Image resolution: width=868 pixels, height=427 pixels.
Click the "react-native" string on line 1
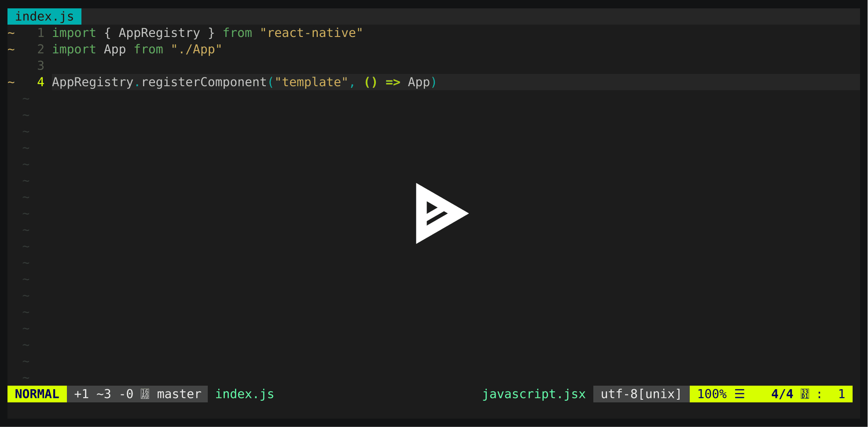point(311,33)
